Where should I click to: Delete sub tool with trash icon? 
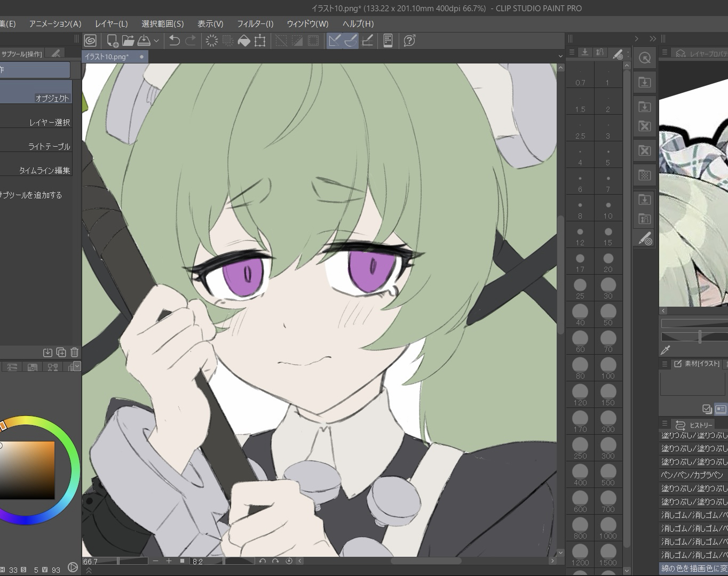74,352
